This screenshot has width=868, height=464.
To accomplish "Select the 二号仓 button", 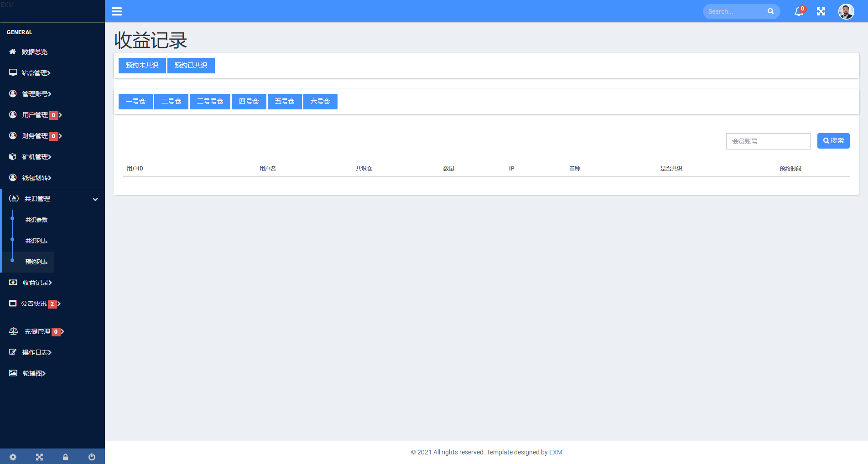I will 171,102.
